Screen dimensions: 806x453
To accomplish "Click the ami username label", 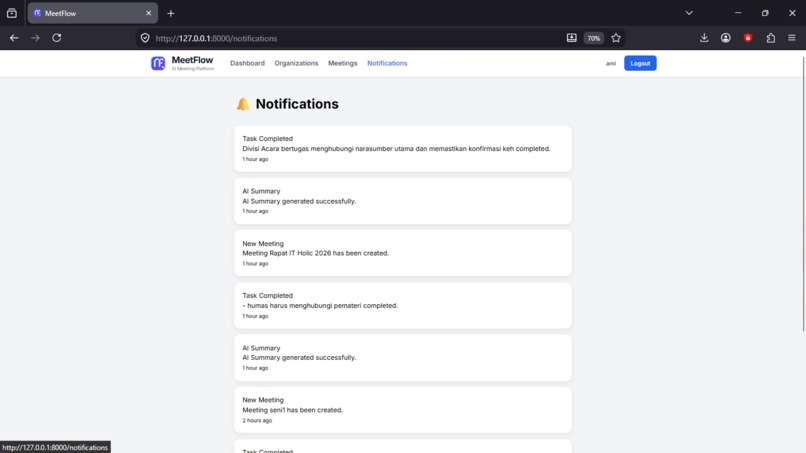I will click(610, 64).
